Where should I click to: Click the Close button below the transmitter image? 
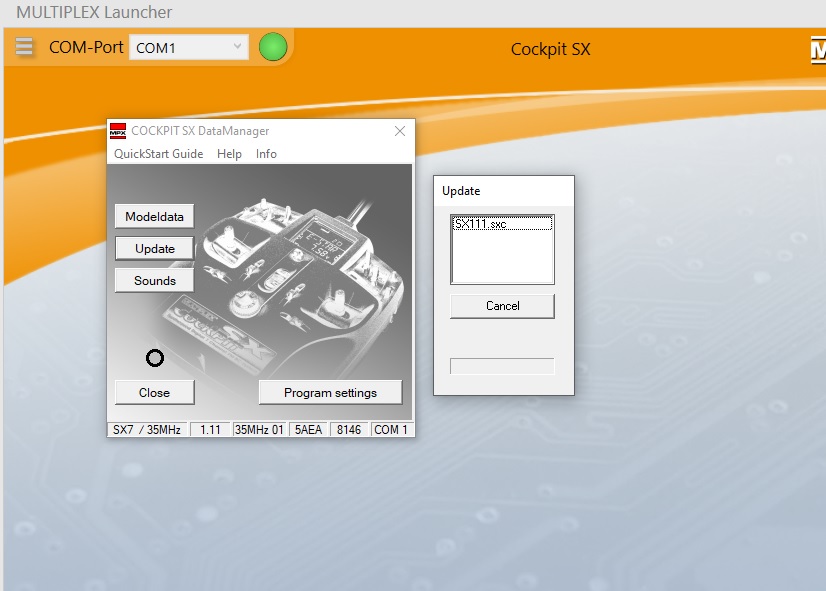coord(154,392)
